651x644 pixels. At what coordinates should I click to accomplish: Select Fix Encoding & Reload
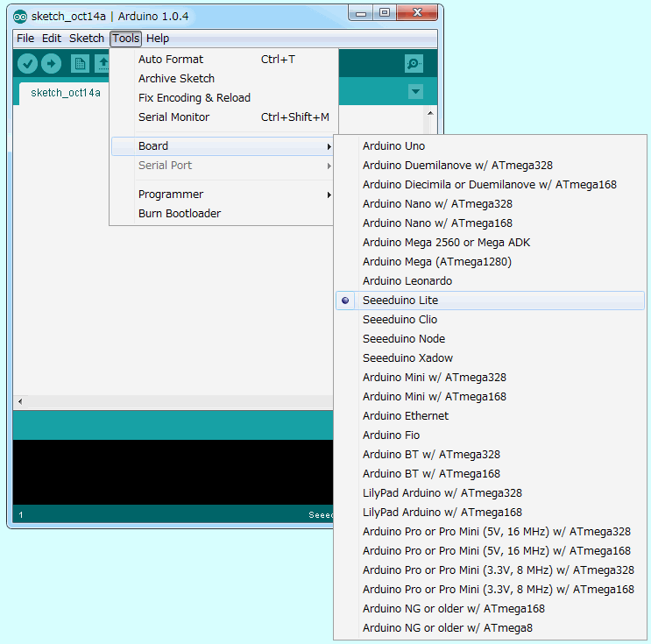(x=223, y=98)
